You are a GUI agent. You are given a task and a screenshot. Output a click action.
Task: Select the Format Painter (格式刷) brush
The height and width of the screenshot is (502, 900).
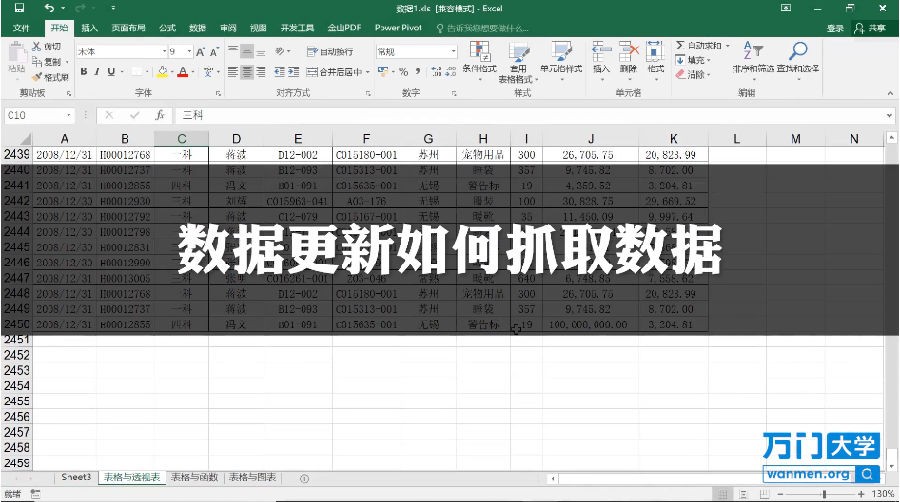(37, 77)
